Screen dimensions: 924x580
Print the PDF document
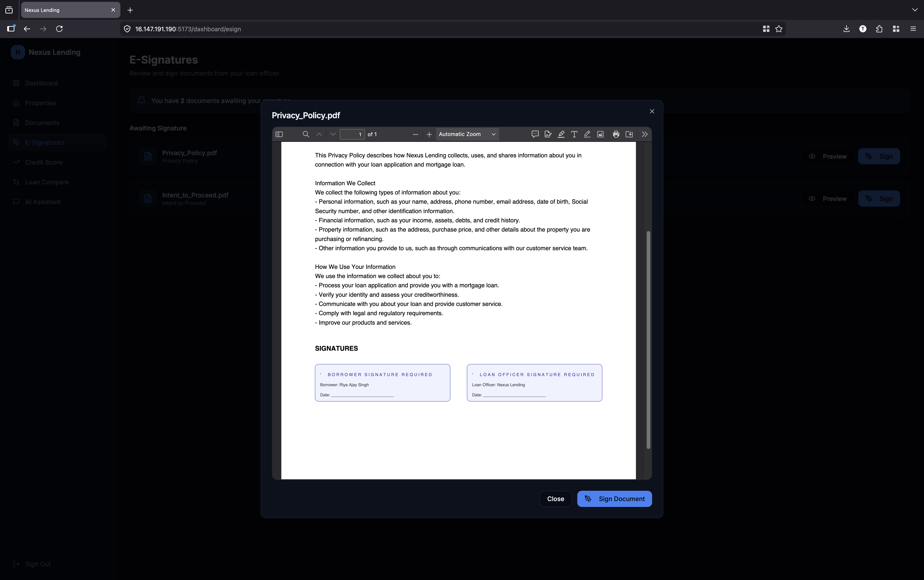pos(616,134)
